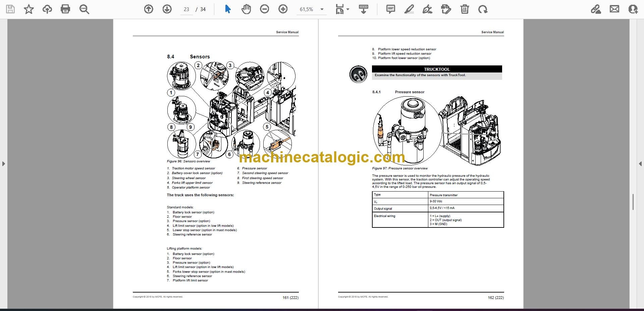The height and width of the screenshot is (311, 644).
Task: Click the vertical scrollbar thumb
Action: point(633,202)
